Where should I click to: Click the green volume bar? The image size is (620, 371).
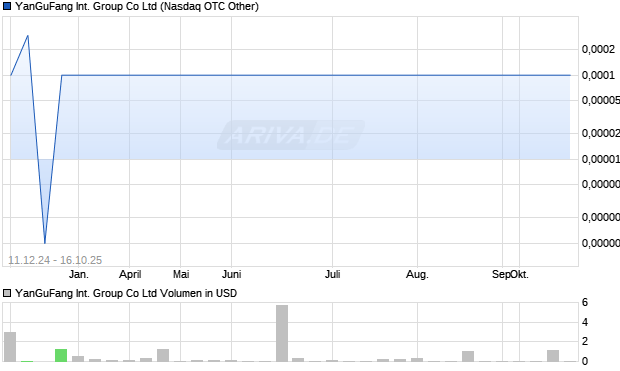(61, 355)
